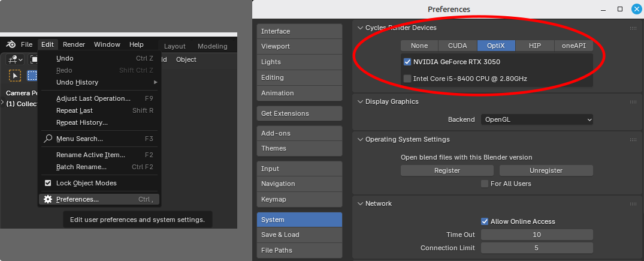Viewport: 644px width, 261px height.
Task: Open the Render menu
Action: point(74,44)
